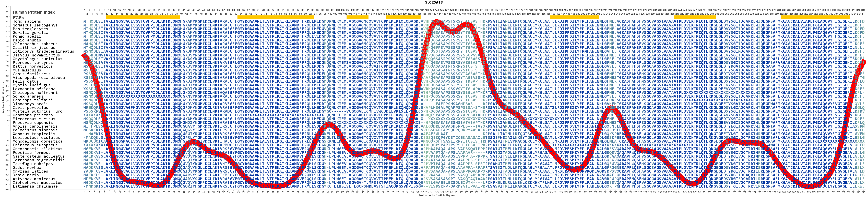
Task: Click the ECRs row heading
Action: point(19,18)
